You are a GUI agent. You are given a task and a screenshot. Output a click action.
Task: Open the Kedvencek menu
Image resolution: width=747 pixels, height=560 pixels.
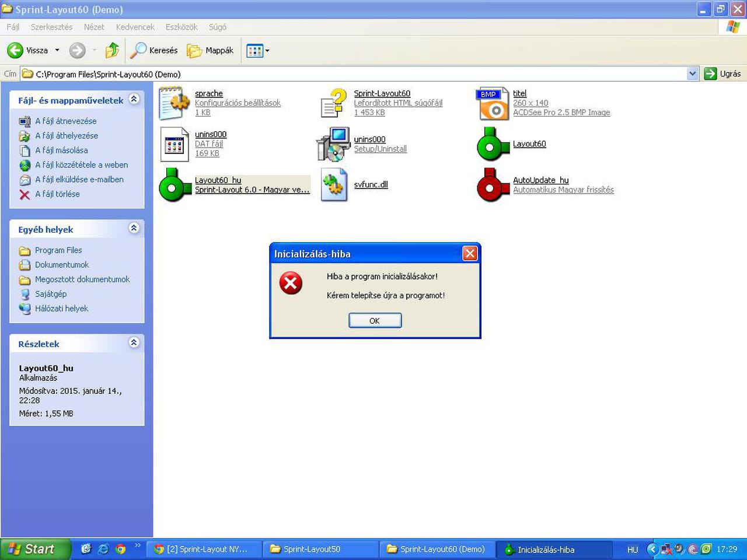coord(135,27)
